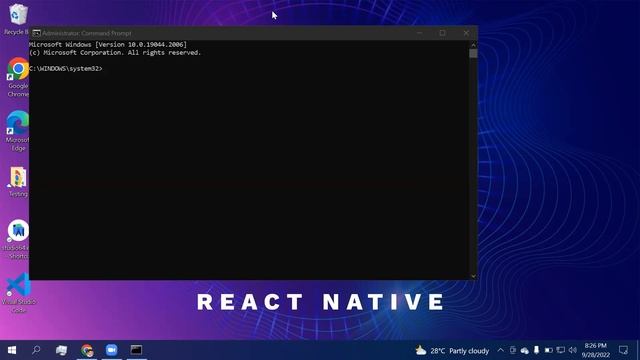Open OneDrive cloud tray icon
640x360 pixels.
[524, 350]
